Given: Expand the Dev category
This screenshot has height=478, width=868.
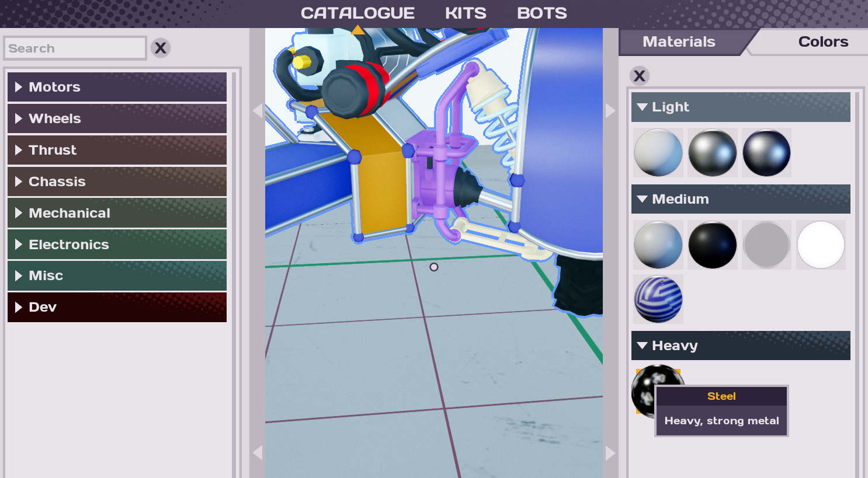Looking at the screenshot, I should (x=117, y=307).
